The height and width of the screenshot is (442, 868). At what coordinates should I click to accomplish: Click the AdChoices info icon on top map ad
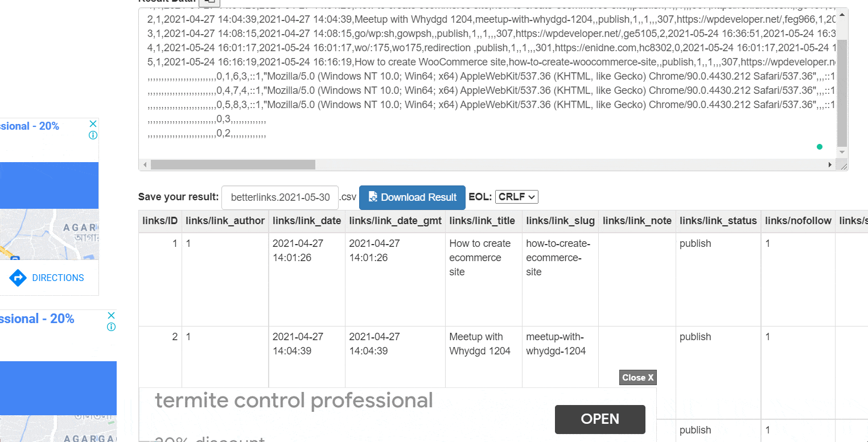[x=92, y=135]
